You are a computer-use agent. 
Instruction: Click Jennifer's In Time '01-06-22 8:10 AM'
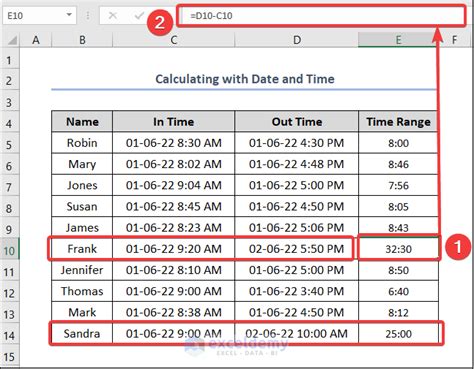(x=173, y=270)
